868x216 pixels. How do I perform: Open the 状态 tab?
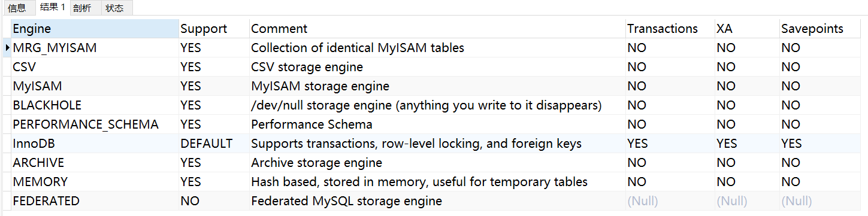[115, 8]
